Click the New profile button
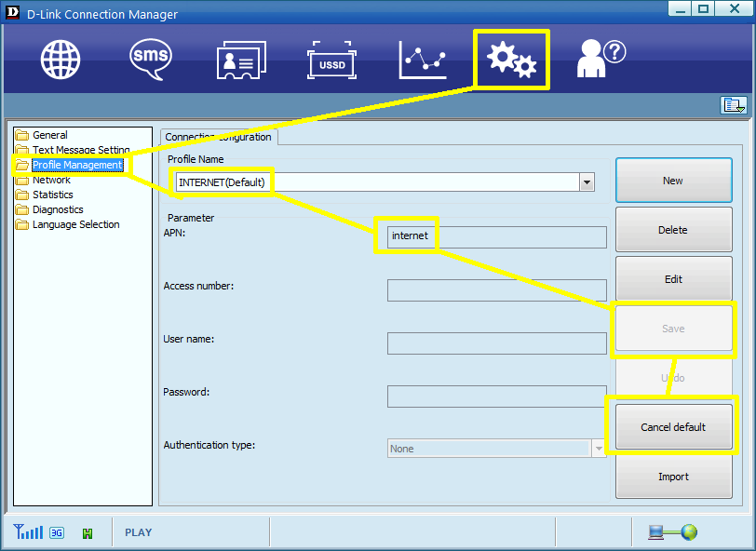Viewport: 756px width, 551px height. click(x=673, y=181)
